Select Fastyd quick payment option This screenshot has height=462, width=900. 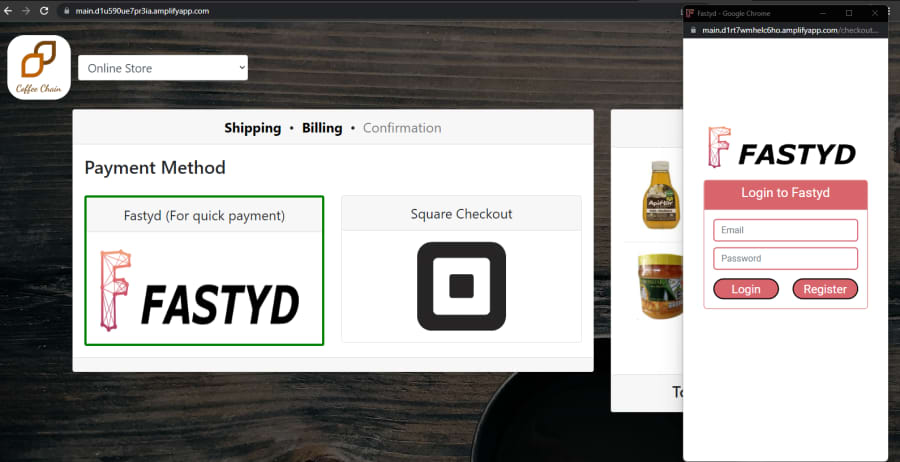(x=204, y=270)
